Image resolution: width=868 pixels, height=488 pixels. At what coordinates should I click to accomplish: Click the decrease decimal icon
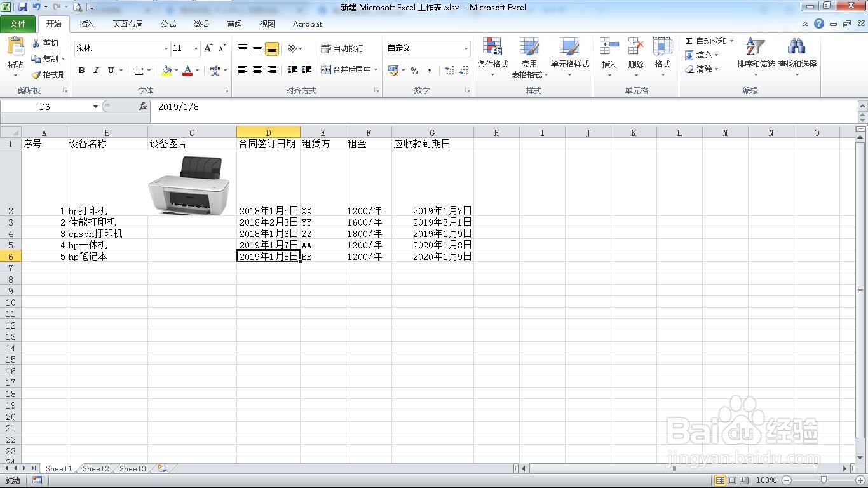[465, 71]
